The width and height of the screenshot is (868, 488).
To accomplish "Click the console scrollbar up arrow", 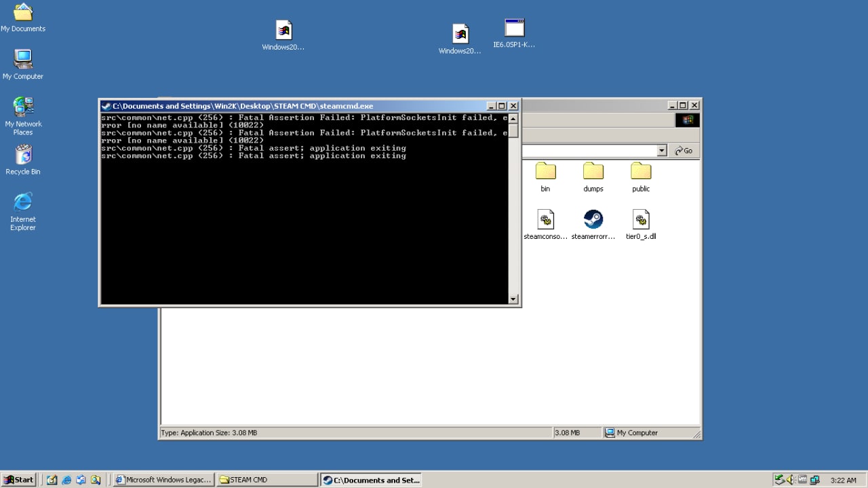I will (x=513, y=119).
